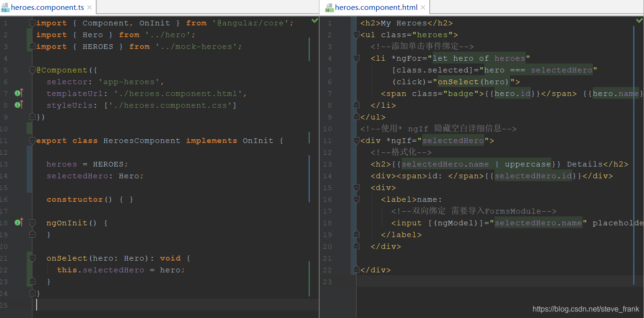Click the HeroesComponent class name
The height and width of the screenshot is (318, 644).
(x=142, y=141)
